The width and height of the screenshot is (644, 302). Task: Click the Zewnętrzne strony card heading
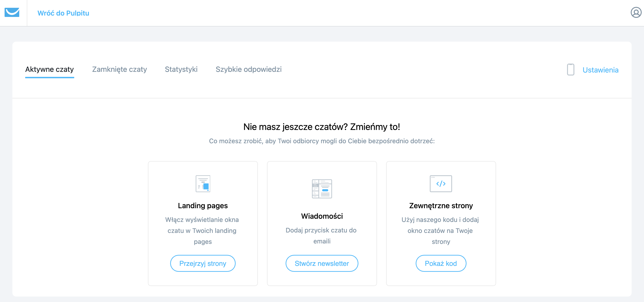[441, 206]
